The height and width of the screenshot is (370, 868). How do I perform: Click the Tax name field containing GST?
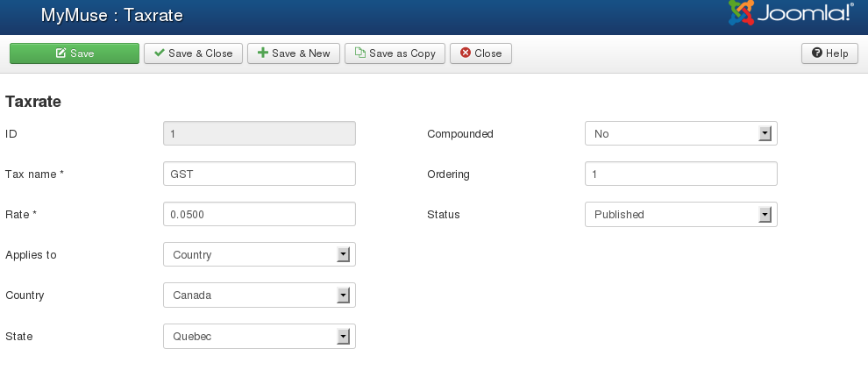[259, 174]
